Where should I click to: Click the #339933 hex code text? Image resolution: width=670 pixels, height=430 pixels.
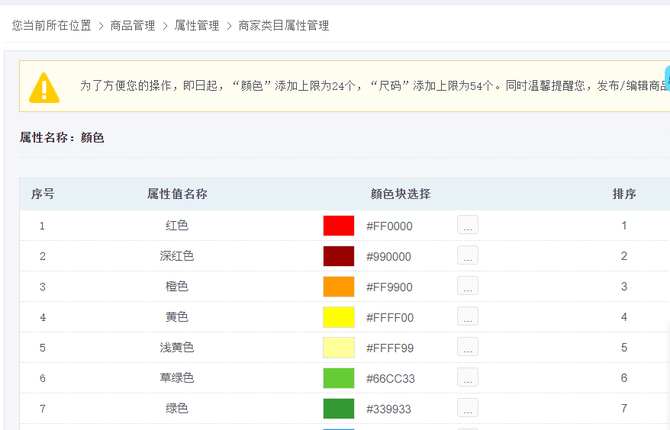pos(389,409)
